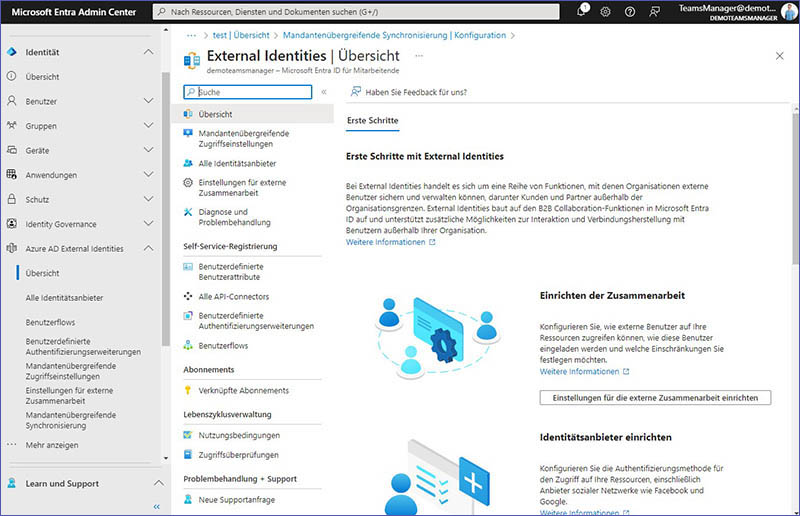Viewport: 800px width, 516px height.
Task: Click the Benutzer person icon in sidebar
Action: 12,101
